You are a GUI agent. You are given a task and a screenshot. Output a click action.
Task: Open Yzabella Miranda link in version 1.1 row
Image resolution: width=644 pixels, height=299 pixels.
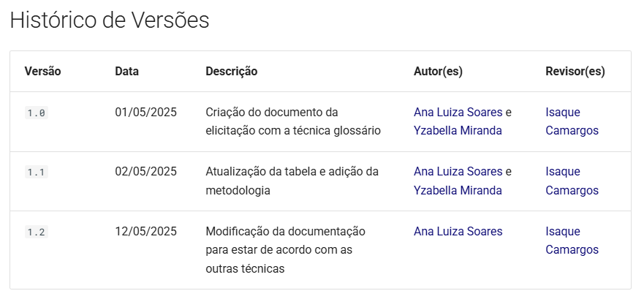tap(458, 190)
